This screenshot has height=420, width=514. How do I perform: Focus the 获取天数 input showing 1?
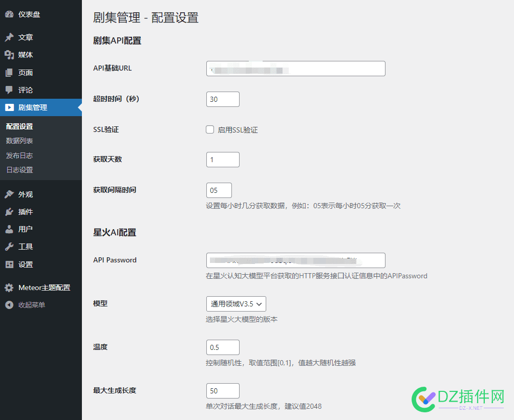tap(223, 160)
